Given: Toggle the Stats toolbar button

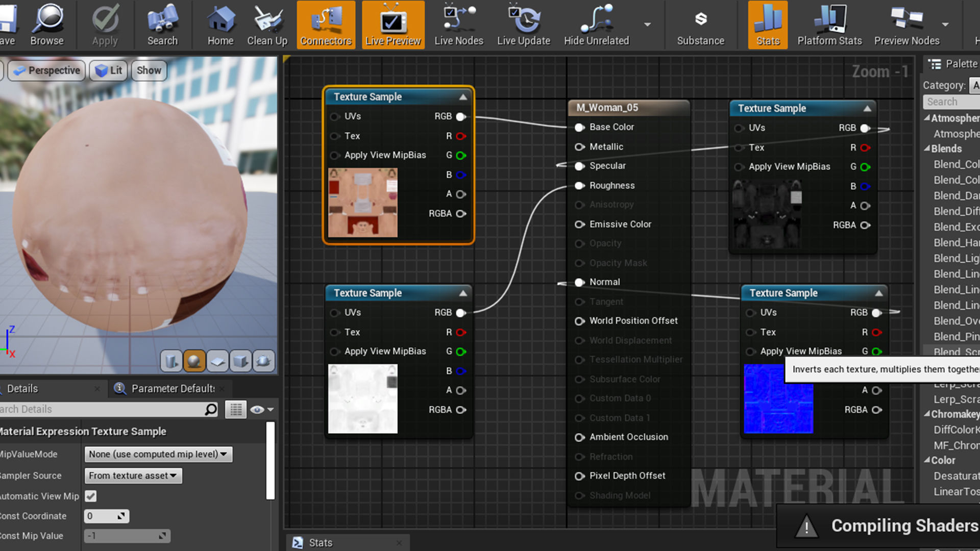Looking at the screenshot, I should [x=768, y=24].
